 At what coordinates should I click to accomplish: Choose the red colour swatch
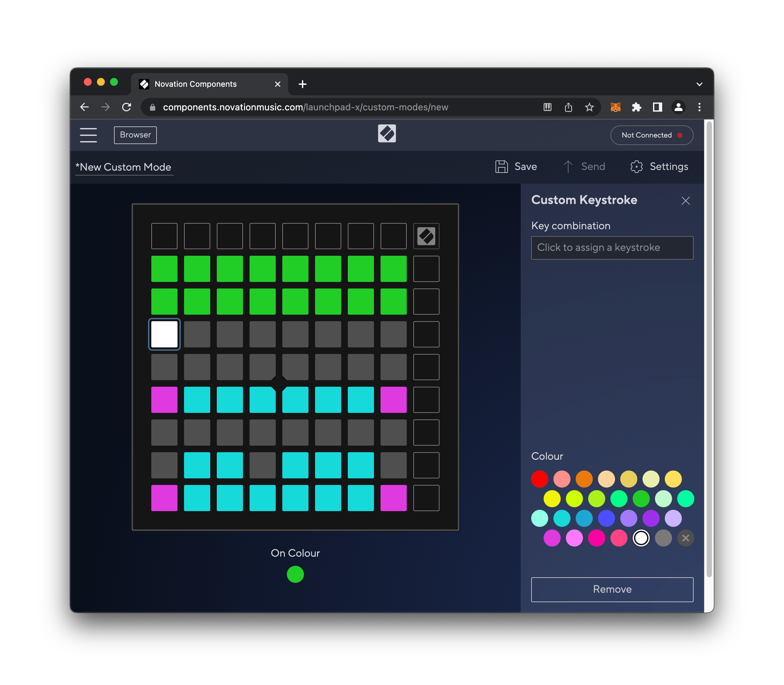[x=539, y=479]
